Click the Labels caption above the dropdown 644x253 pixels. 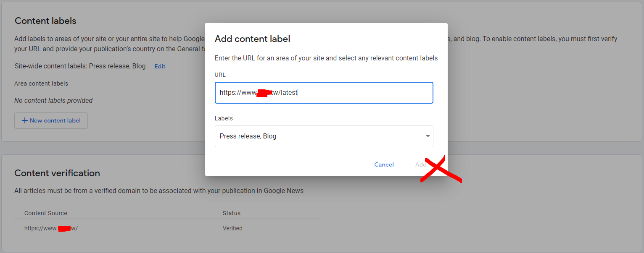point(224,118)
